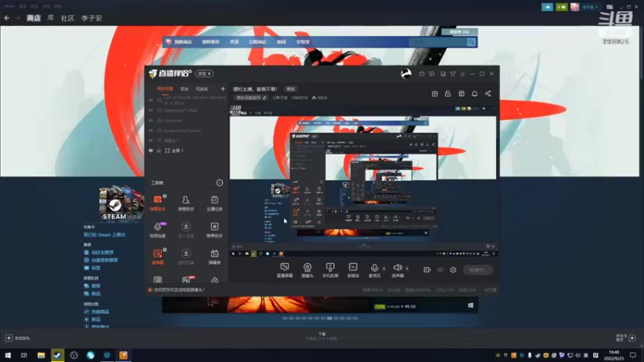The height and width of the screenshot is (362, 644).
Task: Open File Explorer from taskbar
Action: pyautogui.click(x=41, y=355)
